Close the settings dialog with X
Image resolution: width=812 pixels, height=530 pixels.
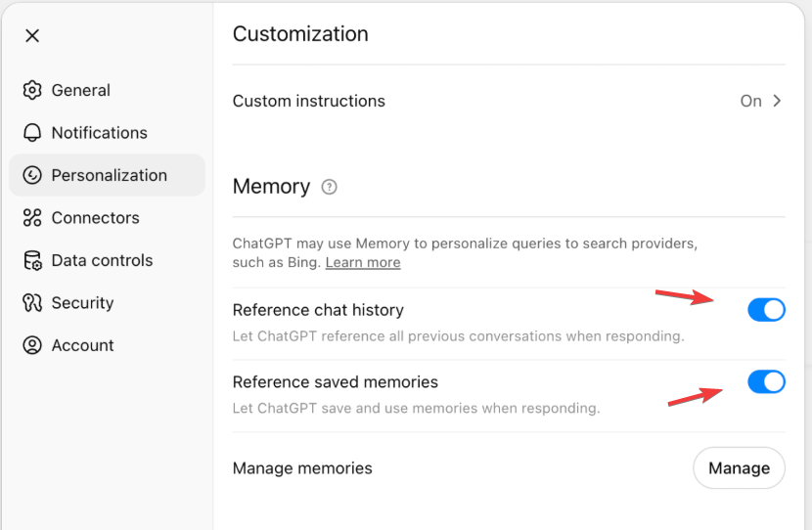pos(32,36)
